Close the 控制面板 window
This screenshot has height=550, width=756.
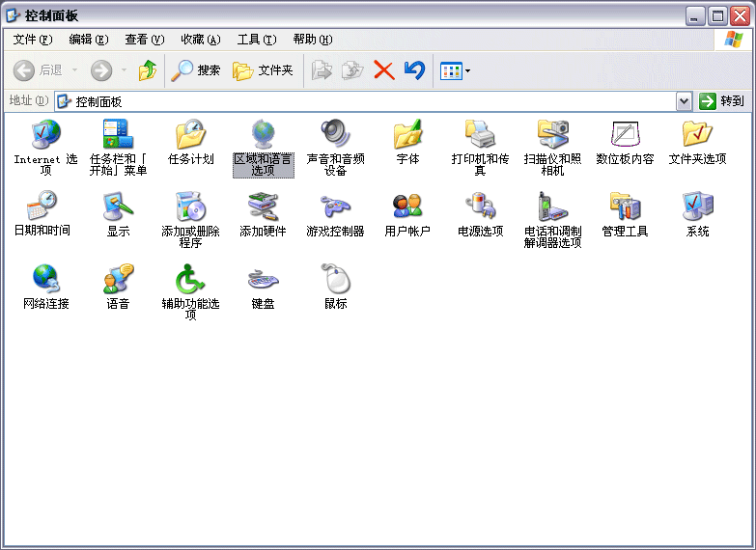click(x=740, y=15)
